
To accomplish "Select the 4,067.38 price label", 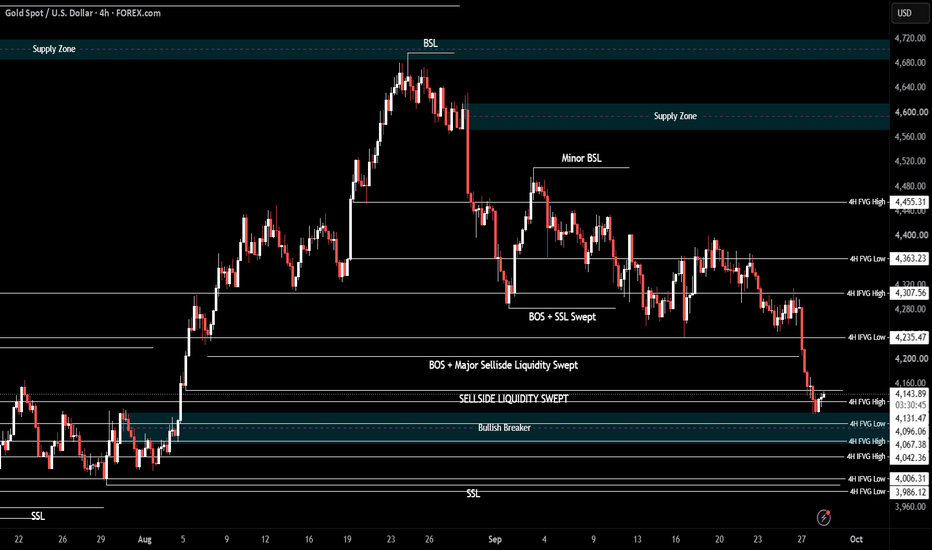I will click(x=911, y=445).
